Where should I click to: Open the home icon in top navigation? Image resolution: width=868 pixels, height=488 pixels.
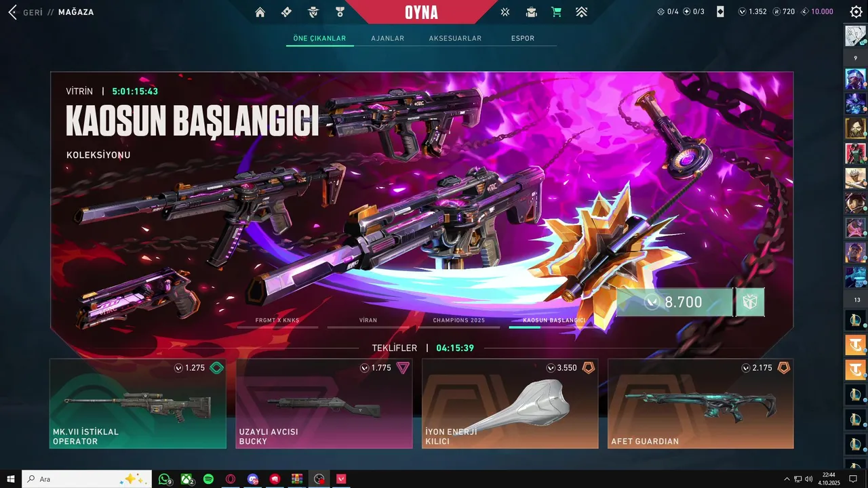tap(260, 12)
